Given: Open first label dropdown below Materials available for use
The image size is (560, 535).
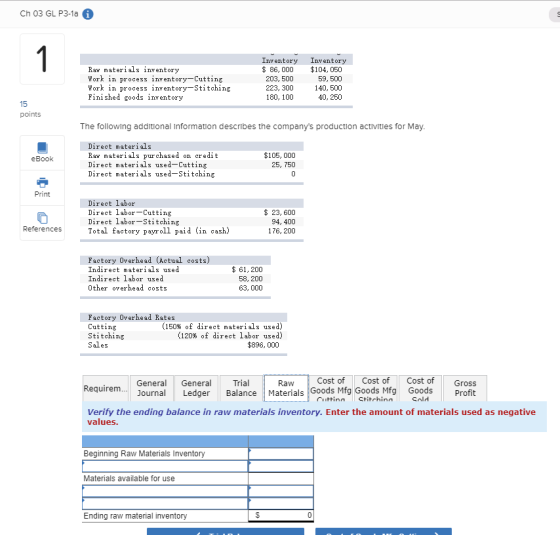Looking at the screenshot, I should pyautogui.click(x=165, y=491).
